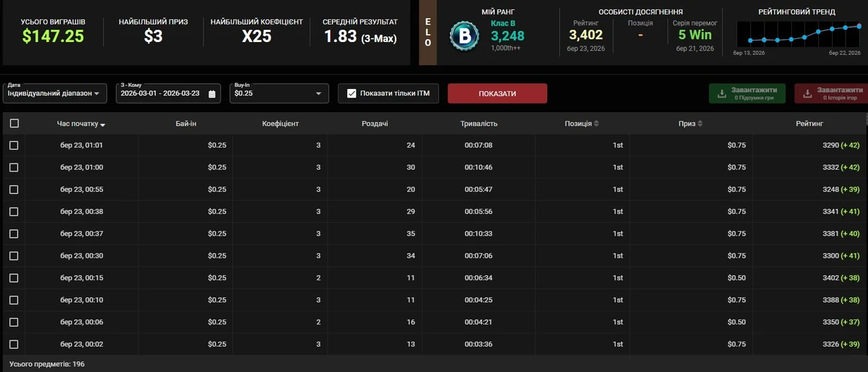The height and width of the screenshot is (372, 868).
Task: Click the Коефіцієнт column header
Action: pyautogui.click(x=280, y=124)
